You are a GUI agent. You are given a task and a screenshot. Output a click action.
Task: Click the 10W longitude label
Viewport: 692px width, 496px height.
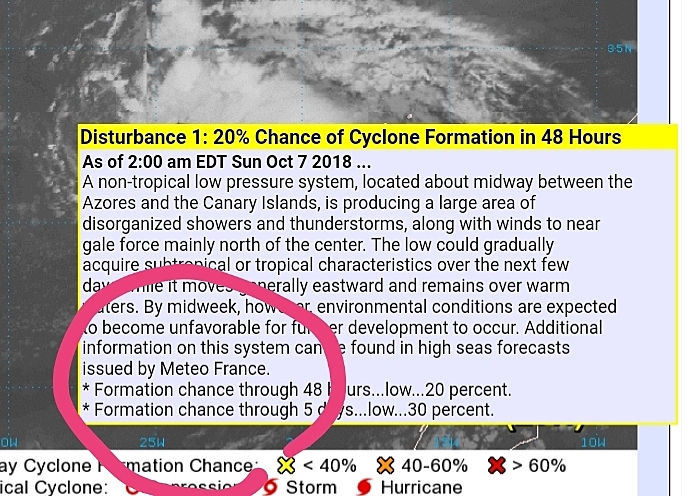pos(593,442)
